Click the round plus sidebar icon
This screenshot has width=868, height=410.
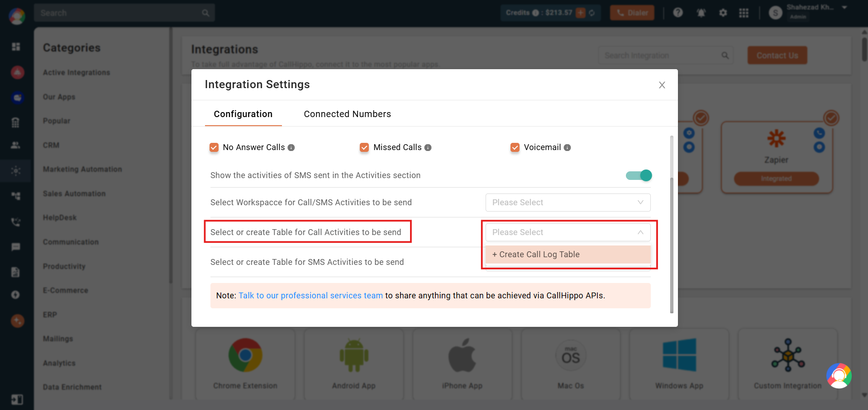[x=15, y=295]
